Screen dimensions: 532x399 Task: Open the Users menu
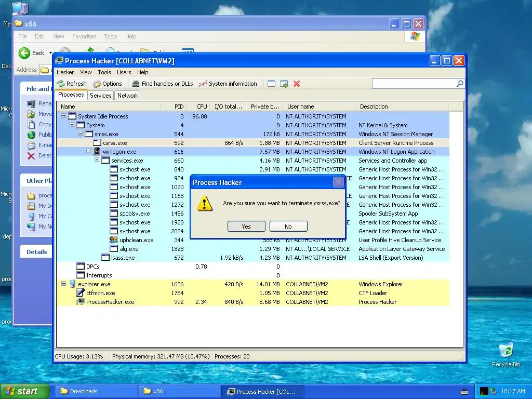pyautogui.click(x=124, y=72)
